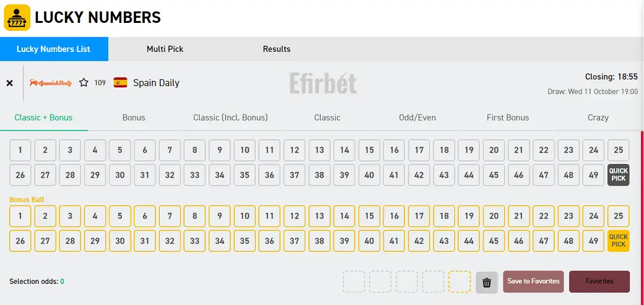Open the Results tab
The height and width of the screenshot is (305, 644).
(x=276, y=49)
